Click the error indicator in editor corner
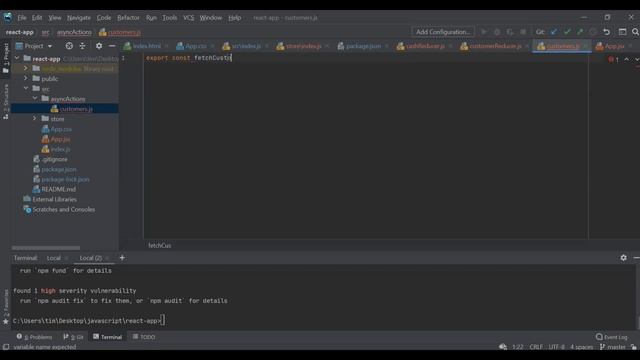 (x=613, y=60)
